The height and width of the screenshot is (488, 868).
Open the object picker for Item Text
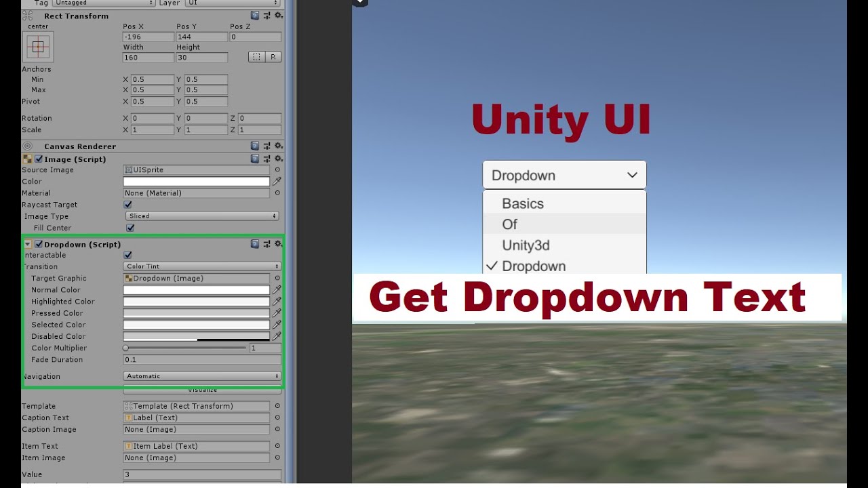tap(277, 446)
